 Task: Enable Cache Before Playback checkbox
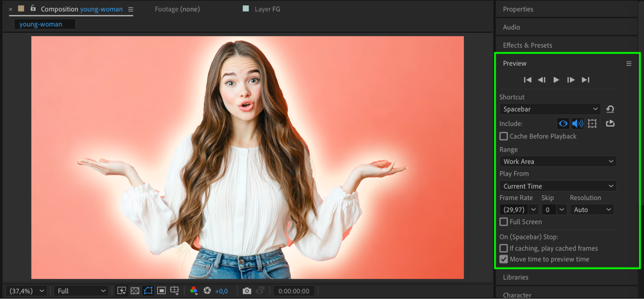(x=504, y=136)
